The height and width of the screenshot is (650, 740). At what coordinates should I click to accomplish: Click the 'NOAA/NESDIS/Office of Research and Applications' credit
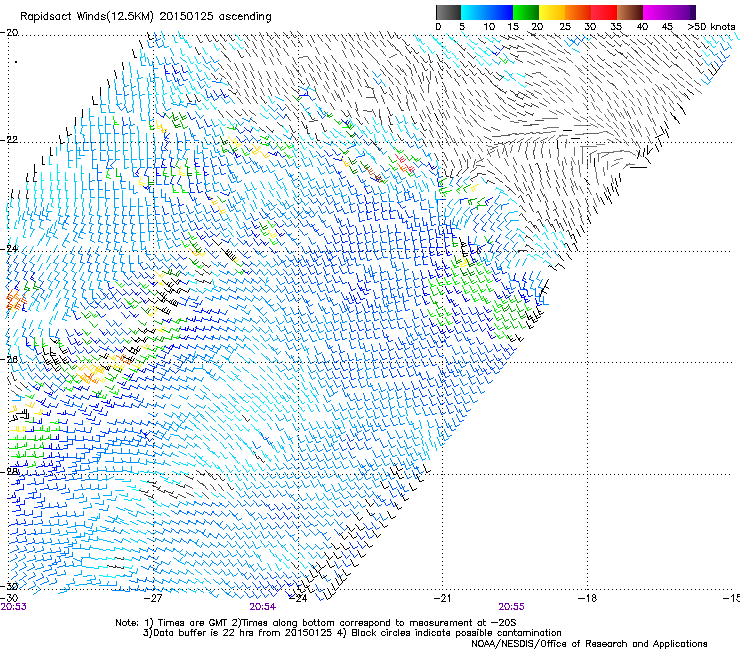pos(589,643)
